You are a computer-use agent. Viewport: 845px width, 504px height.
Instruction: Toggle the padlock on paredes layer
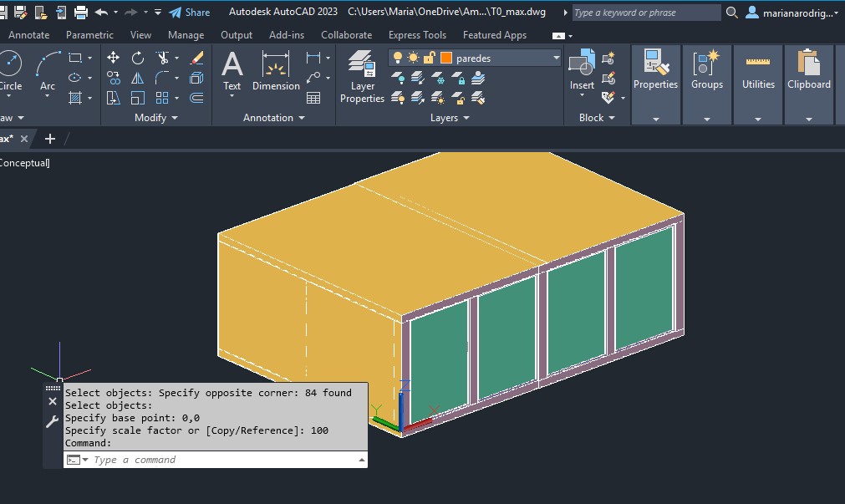click(430, 59)
